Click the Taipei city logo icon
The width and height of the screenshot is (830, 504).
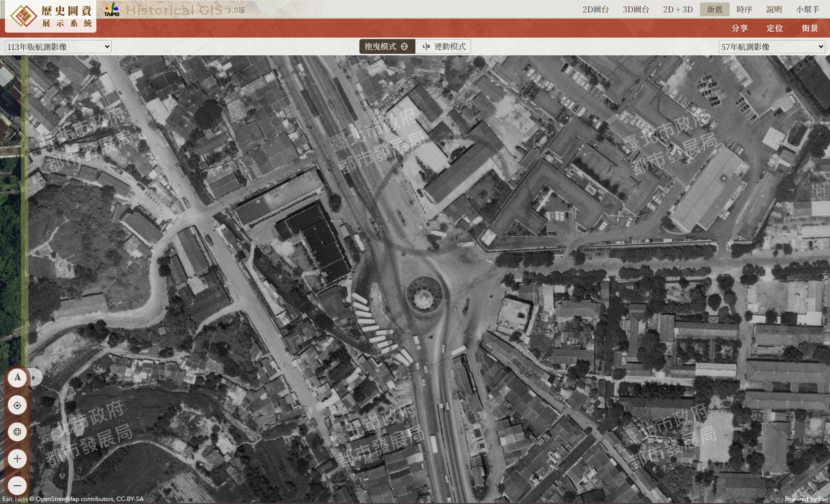click(112, 10)
